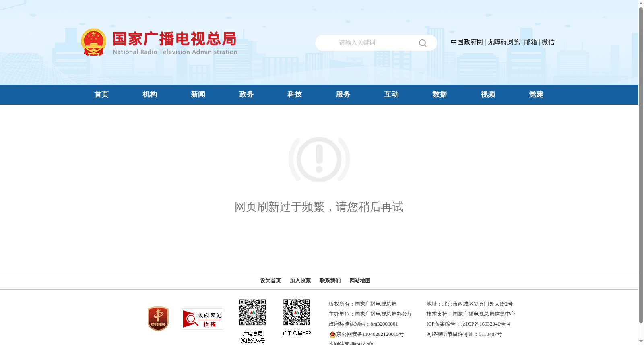Open the 中国政府网 link
This screenshot has width=644, height=345.
[467, 42]
